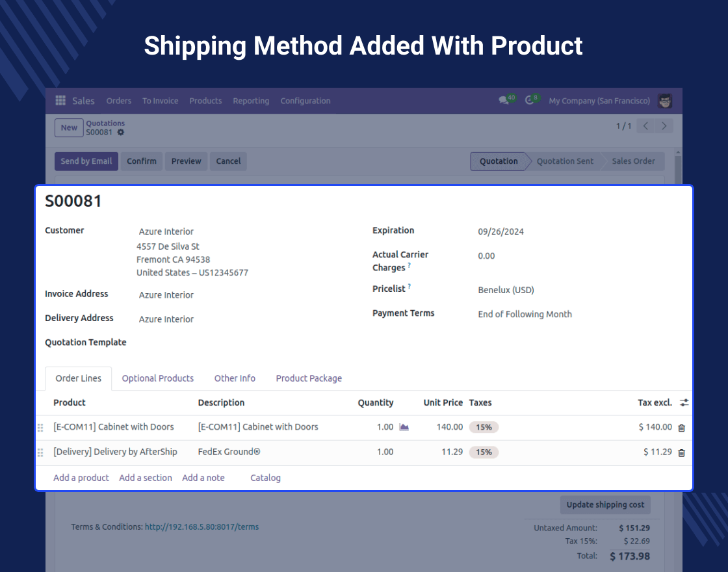Click the form's vertical scrollbar

click(x=678, y=168)
